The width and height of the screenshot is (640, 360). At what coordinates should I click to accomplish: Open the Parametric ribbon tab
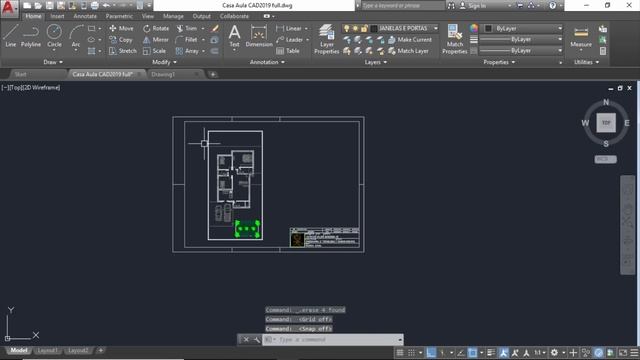point(119,16)
